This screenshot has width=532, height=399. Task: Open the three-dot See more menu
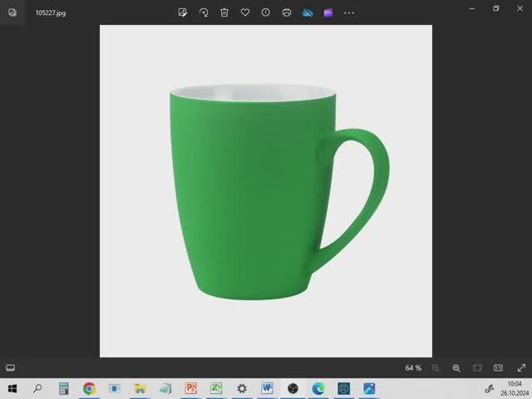pos(349,13)
